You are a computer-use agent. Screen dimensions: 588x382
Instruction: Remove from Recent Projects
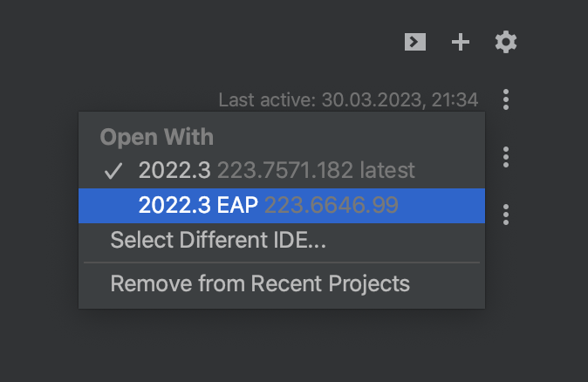point(260,283)
